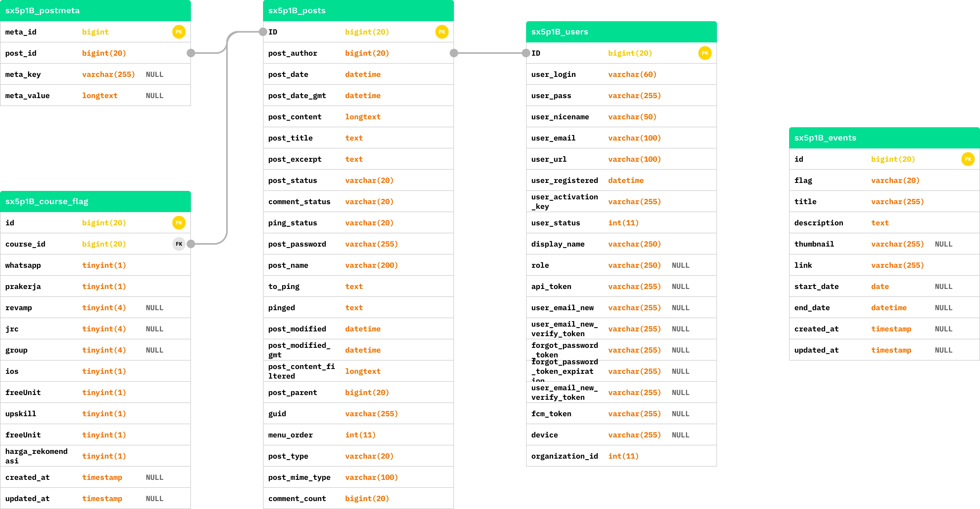This screenshot has width=980, height=509.
Task: Select the sx5p1B_course_flag table header
Action: coord(95,201)
